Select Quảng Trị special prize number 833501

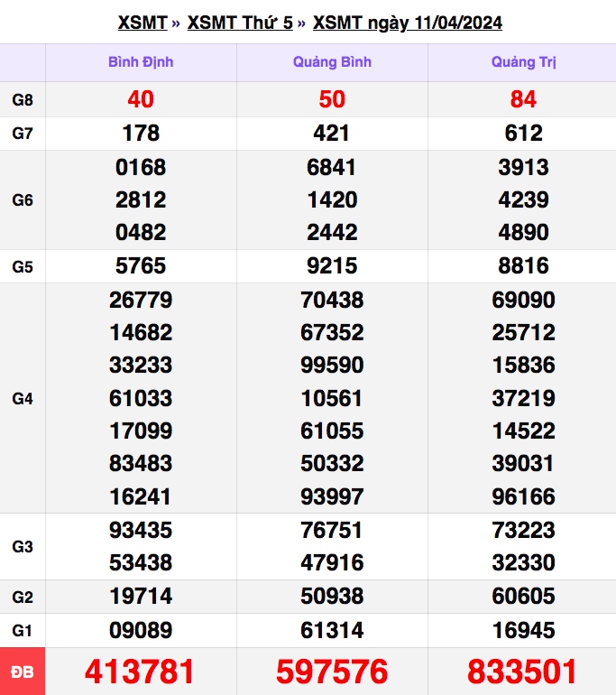pos(523,672)
